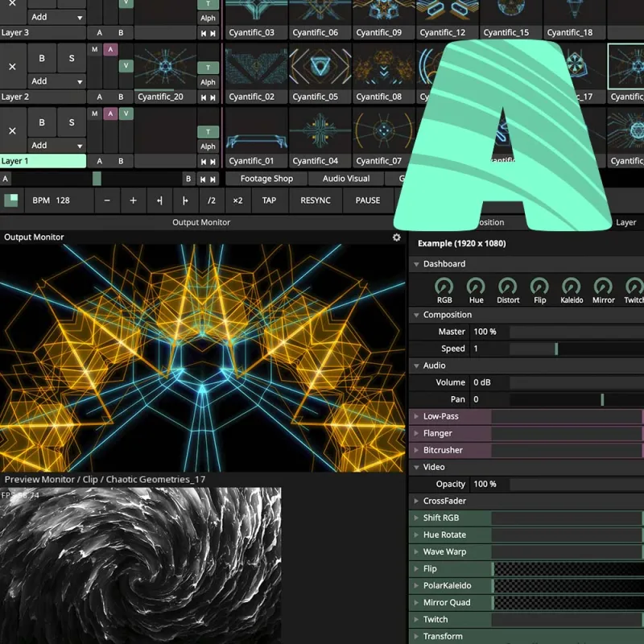The width and height of the screenshot is (644, 644).
Task: Click the Kaleido dashboard knob
Action: pos(572,287)
